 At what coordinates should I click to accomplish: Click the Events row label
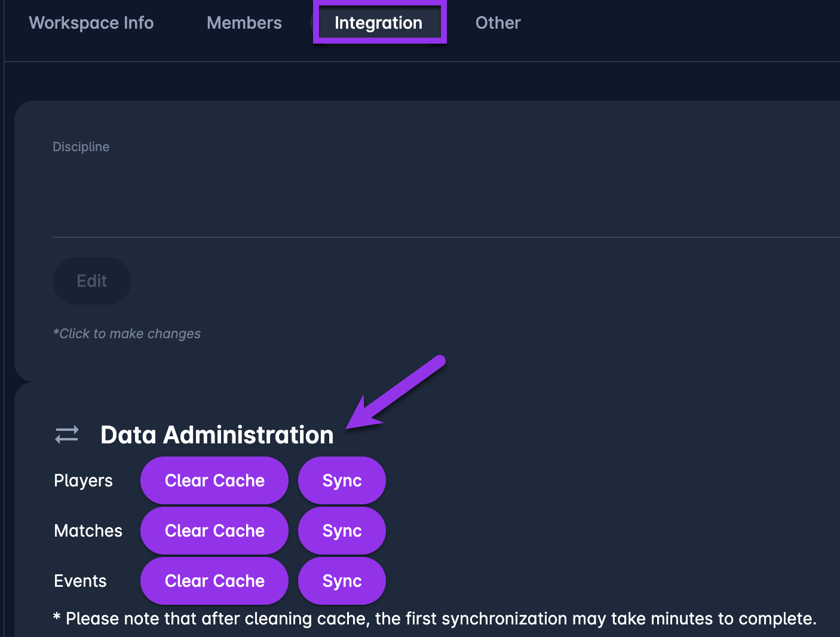80,581
